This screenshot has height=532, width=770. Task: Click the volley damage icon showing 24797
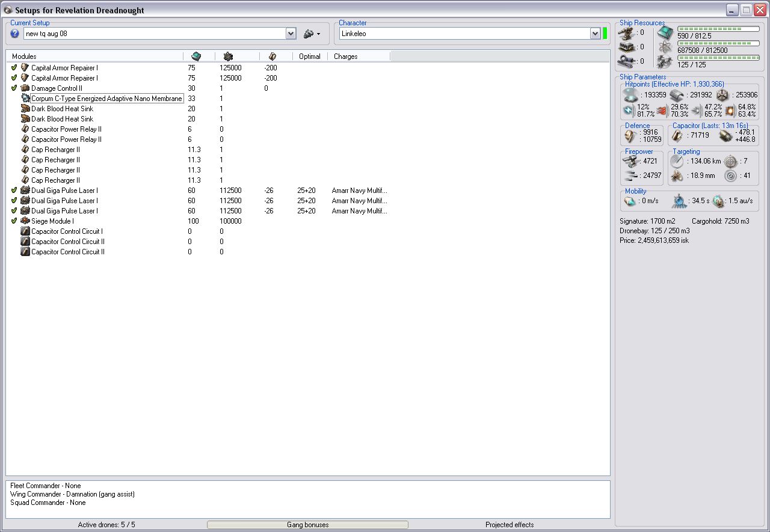pyautogui.click(x=632, y=176)
